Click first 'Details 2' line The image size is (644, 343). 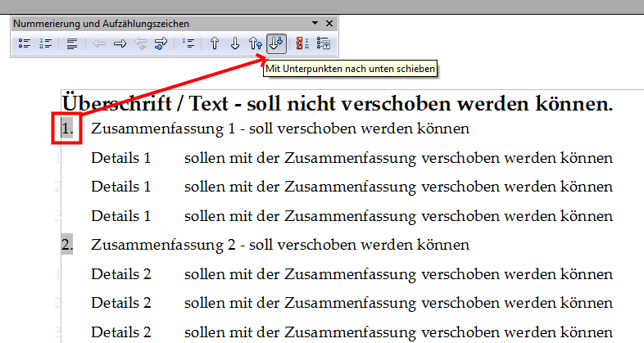tap(352, 274)
